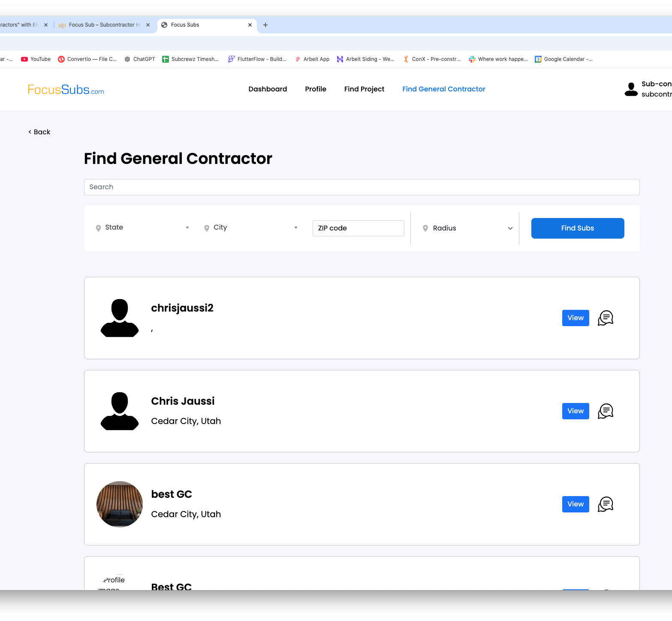Expand the City dropdown

coord(251,227)
